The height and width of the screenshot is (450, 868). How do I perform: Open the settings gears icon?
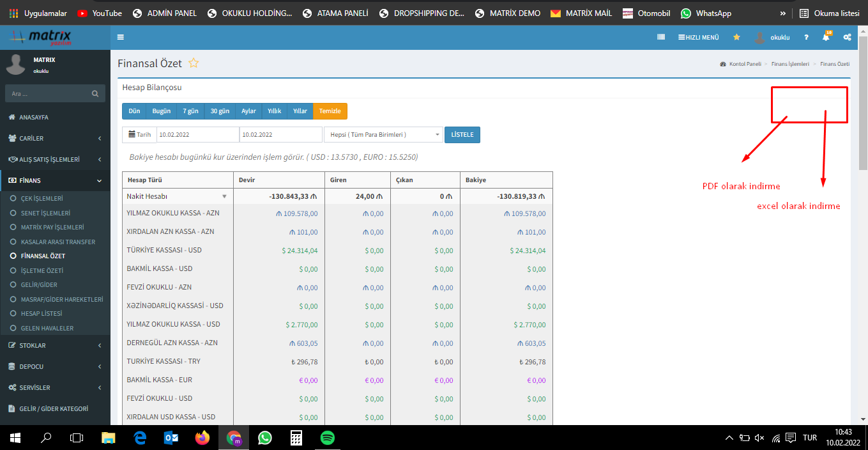(847, 37)
